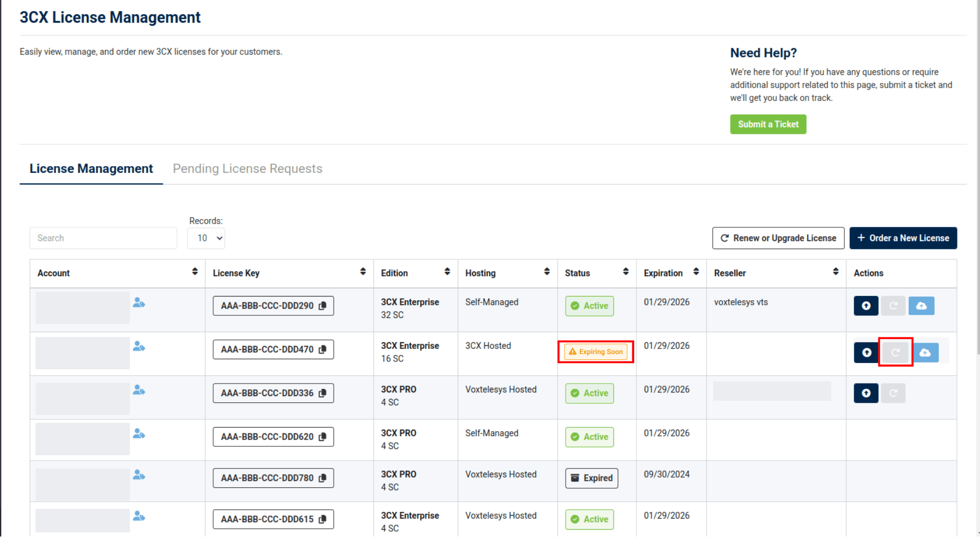Open account user icon in DDD470 row
Screen dimensions: 980x537
point(139,346)
